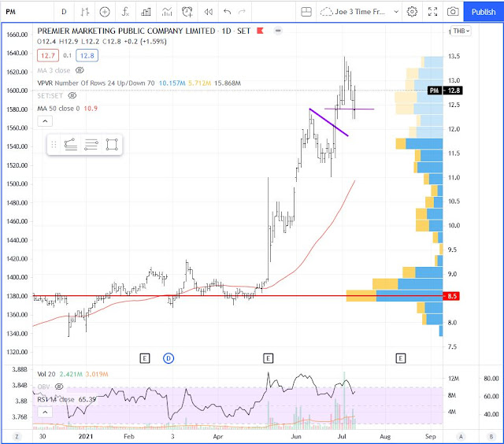
Task: Click the Z timezone button at bottom left
Action: pyautogui.click(x=17, y=437)
